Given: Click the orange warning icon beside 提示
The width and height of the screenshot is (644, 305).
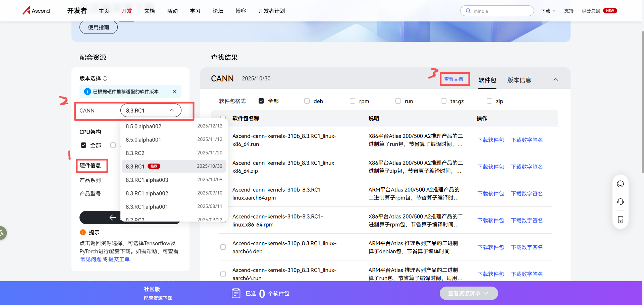Looking at the screenshot, I should (x=83, y=232).
